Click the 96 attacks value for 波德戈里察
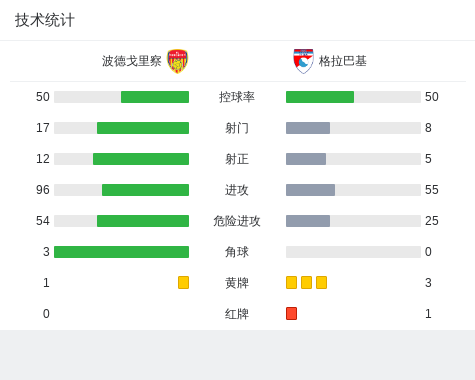 click(x=43, y=190)
